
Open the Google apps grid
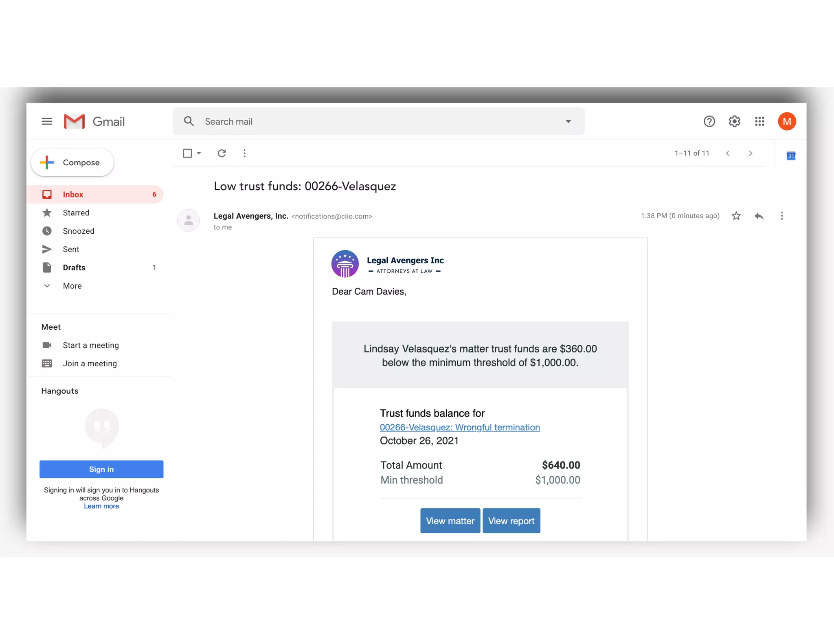(x=759, y=121)
